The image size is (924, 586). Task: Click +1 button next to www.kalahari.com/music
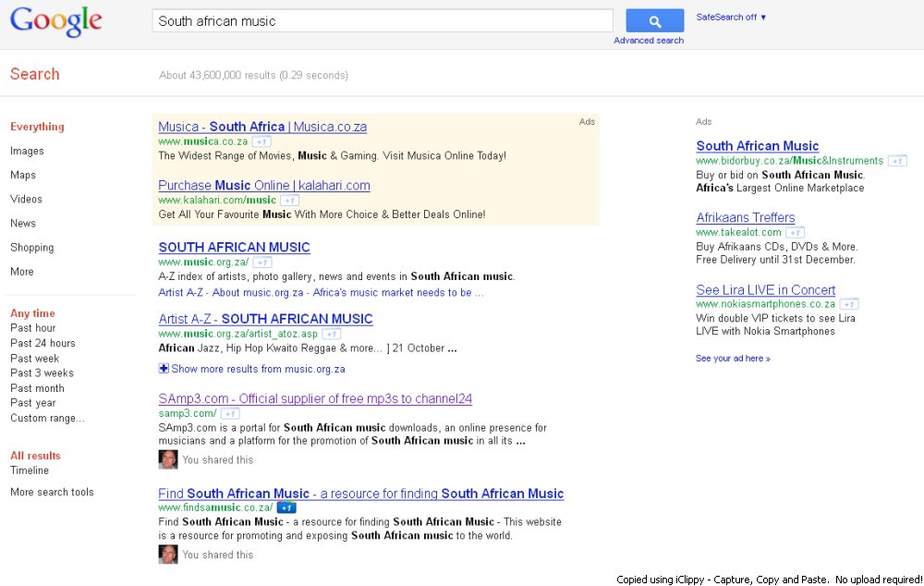[x=289, y=201]
